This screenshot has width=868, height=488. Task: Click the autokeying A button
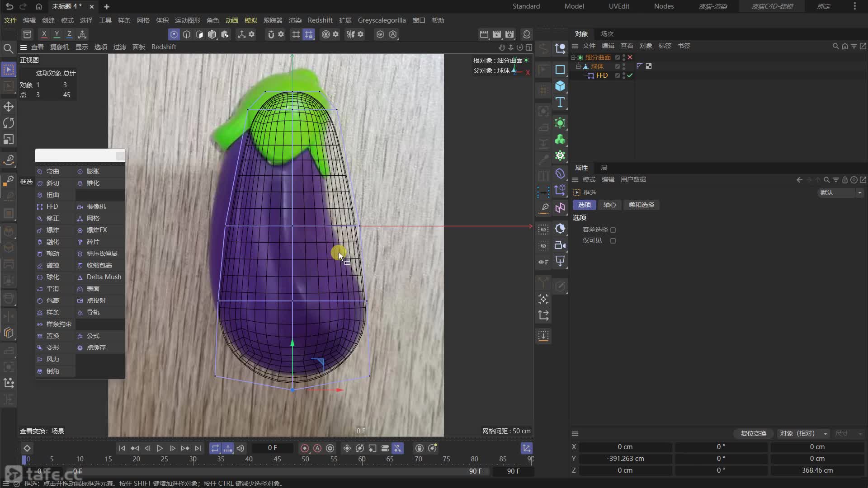[317, 448]
